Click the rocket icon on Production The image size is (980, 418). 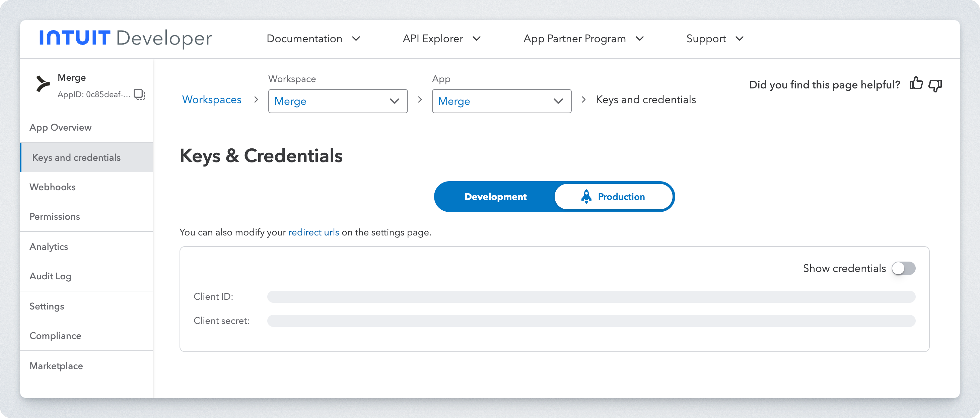pos(586,197)
